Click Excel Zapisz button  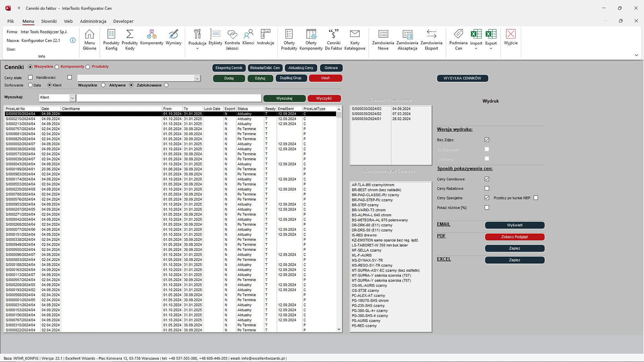click(514, 260)
